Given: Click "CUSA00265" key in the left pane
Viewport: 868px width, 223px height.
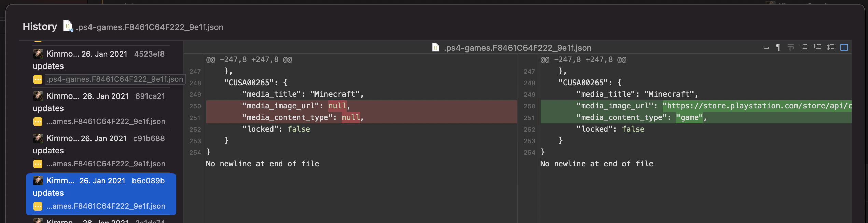Looking at the screenshot, I should pyautogui.click(x=249, y=83).
